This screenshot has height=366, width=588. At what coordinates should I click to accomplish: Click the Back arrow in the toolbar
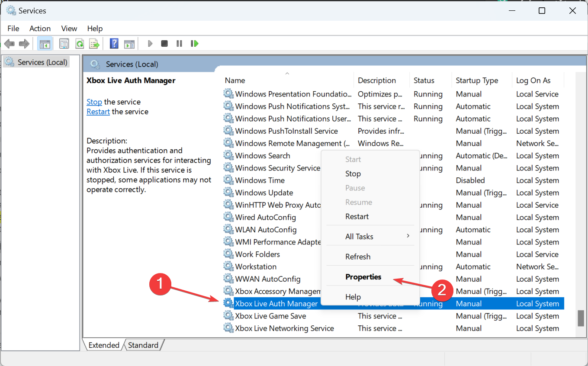10,44
